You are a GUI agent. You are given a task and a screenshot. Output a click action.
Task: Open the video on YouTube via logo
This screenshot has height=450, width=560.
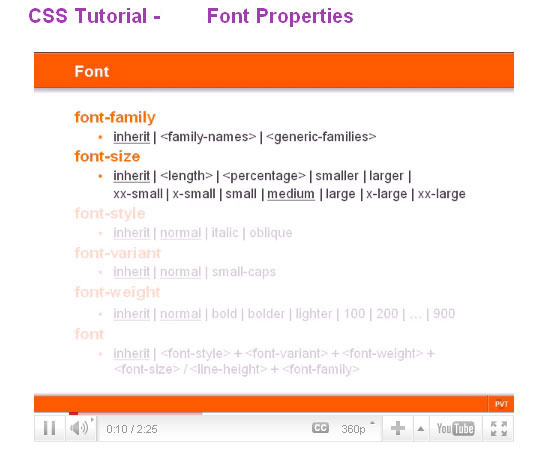pos(455,428)
